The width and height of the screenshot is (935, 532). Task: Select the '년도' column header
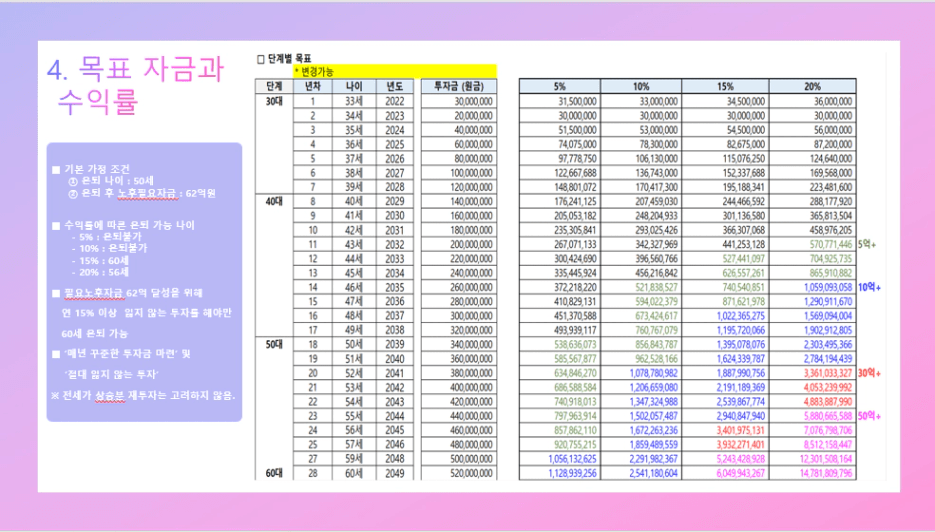pos(394,86)
